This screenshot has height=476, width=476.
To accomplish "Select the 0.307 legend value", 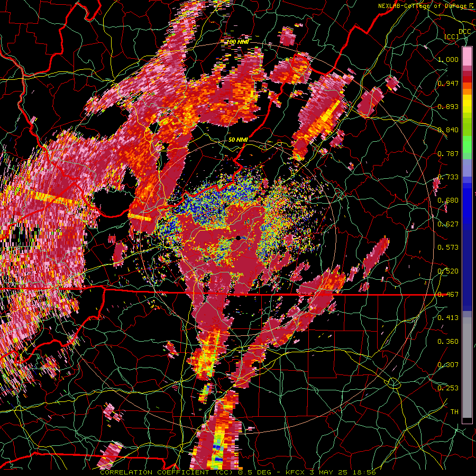I will tap(448, 365).
